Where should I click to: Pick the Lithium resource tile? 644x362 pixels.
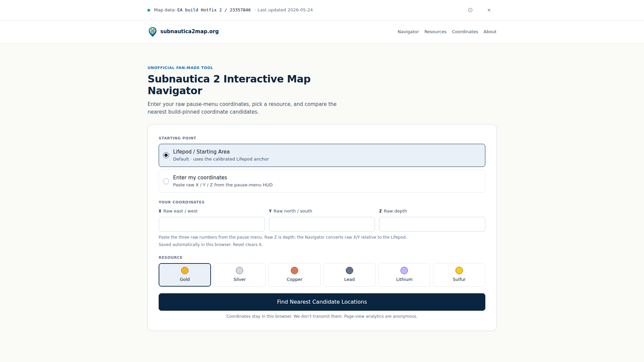coord(404,275)
